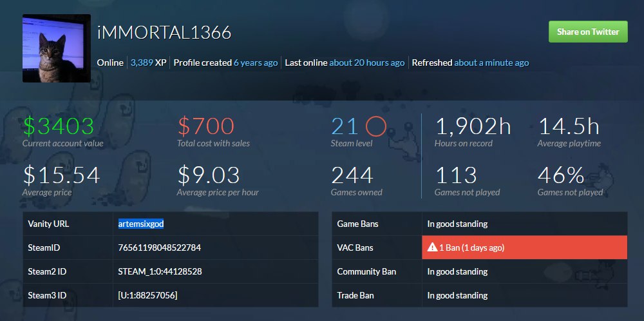Click the 'Hours on record' caption
The width and height of the screenshot is (644, 321).
463,144
